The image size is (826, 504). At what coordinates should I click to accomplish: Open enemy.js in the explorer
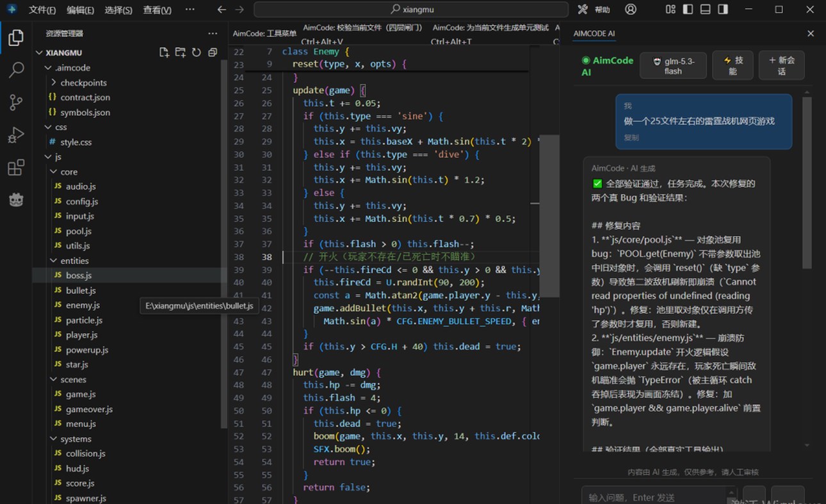click(83, 305)
